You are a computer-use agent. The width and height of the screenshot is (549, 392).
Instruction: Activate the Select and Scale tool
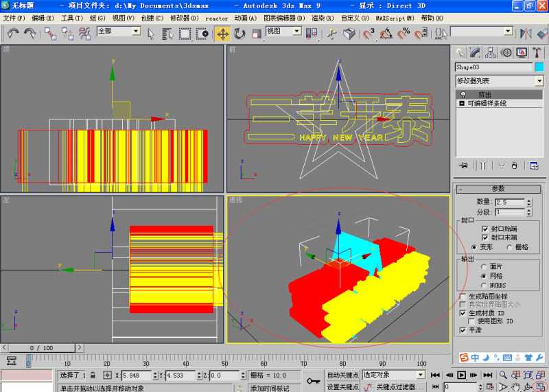(257, 34)
